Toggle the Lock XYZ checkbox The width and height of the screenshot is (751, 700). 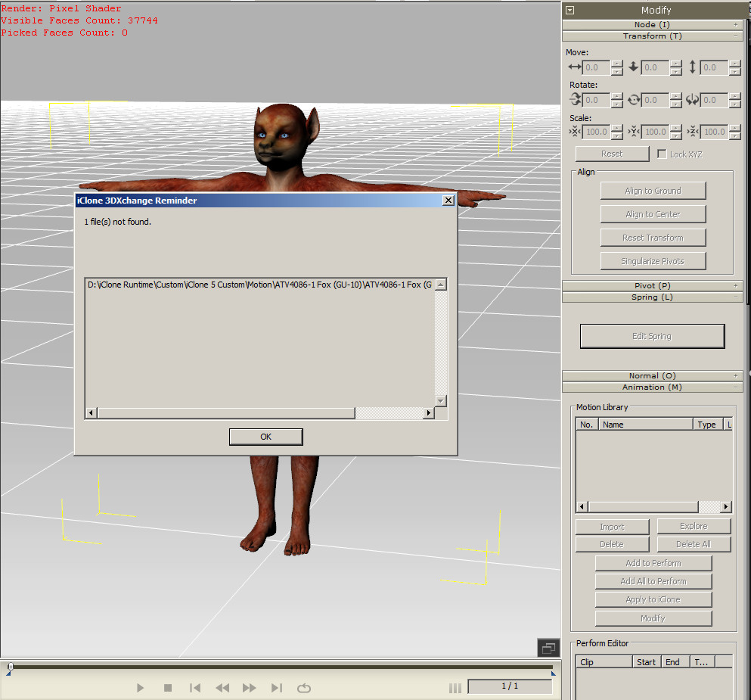662,154
